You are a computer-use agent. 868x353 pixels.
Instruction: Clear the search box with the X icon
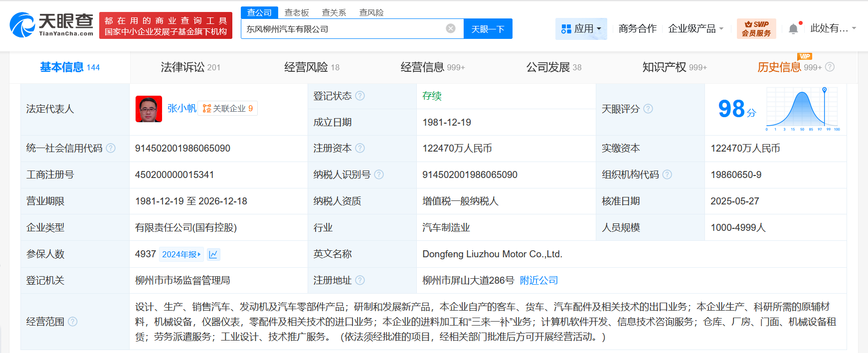point(451,28)
